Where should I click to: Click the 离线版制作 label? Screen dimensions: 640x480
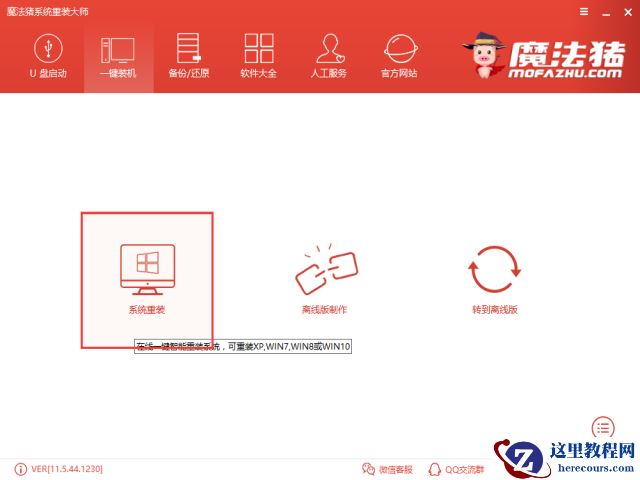(x=324, y=310)
